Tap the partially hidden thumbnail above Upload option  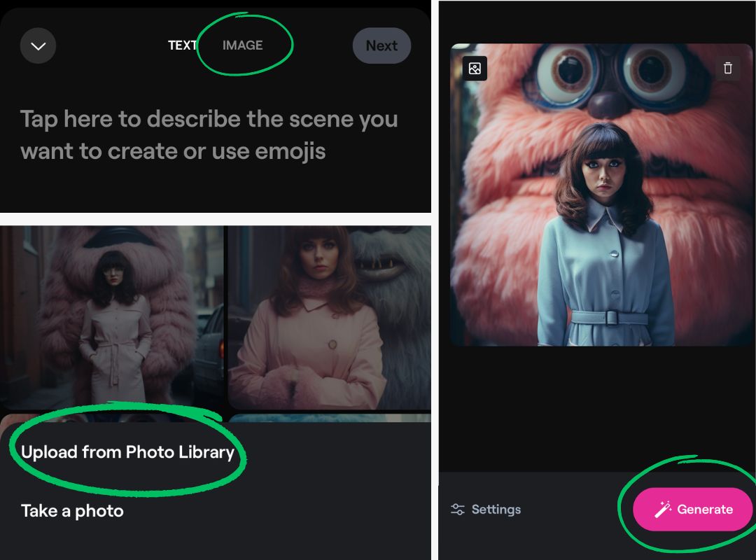pyautogui.click(x=112, y=417)
